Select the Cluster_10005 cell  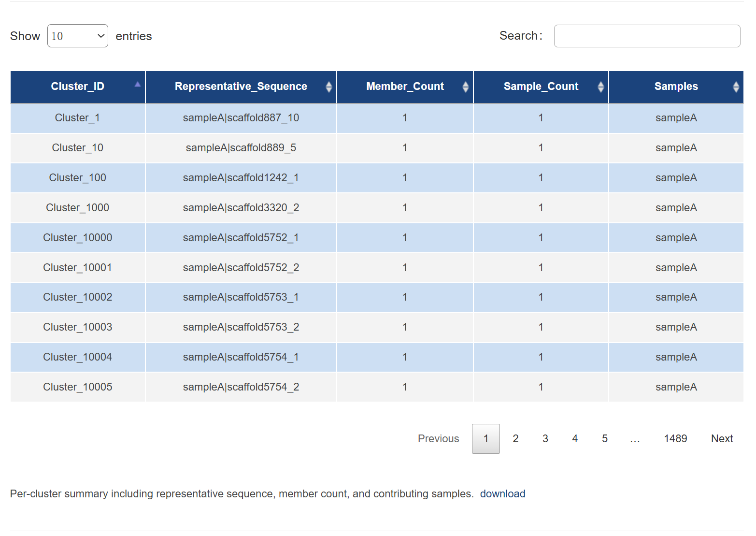(x=78, y=387)
